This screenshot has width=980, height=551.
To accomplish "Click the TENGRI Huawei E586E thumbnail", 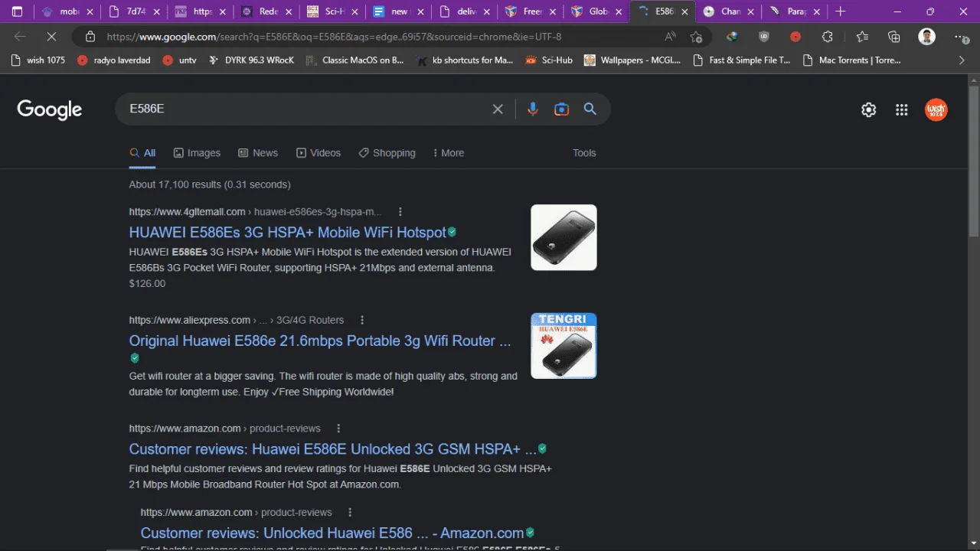I will (x=563, y=346).
